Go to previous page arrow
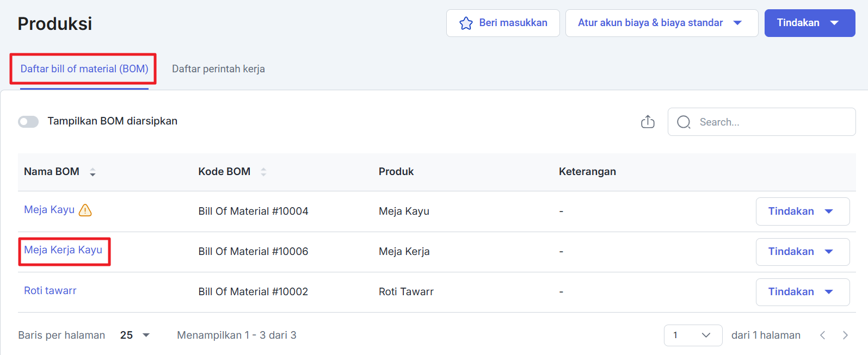Screen dimensions: 868x355 (x=822, y=335)
